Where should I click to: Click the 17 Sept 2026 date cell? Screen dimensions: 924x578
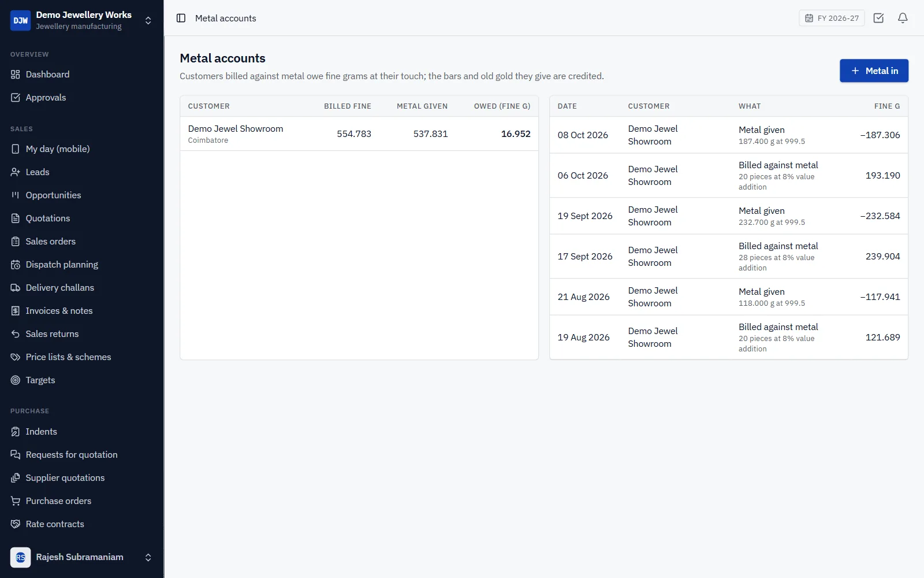pos(585,257)
